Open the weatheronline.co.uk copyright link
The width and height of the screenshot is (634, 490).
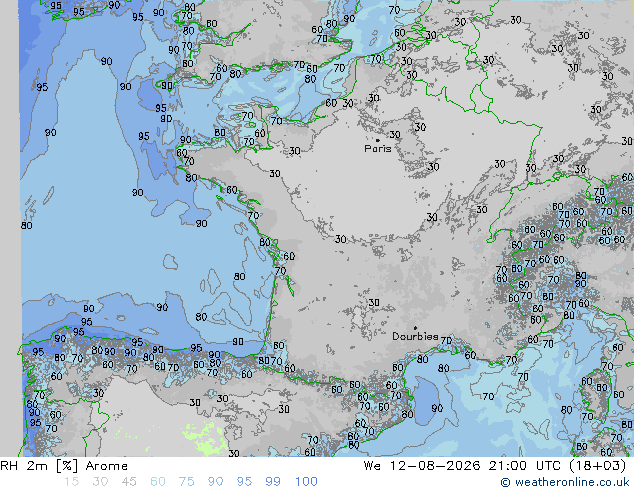[x=565, y=482]
